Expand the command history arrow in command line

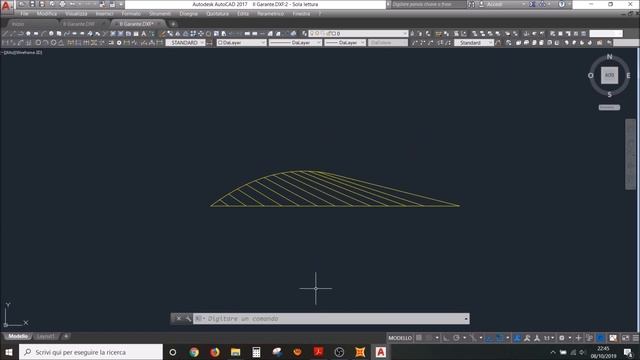(x=466, y=318)
